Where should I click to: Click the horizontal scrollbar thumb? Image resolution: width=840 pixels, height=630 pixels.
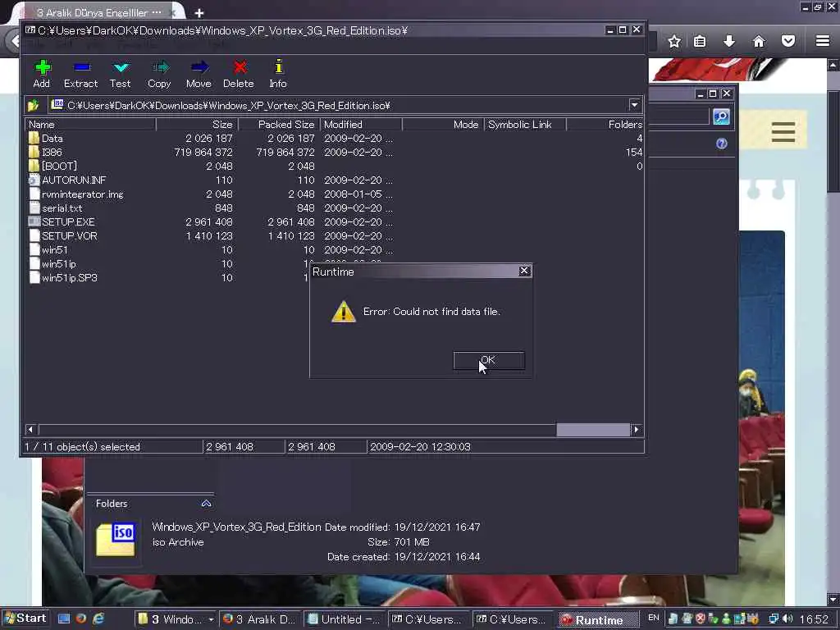[593, 430]
